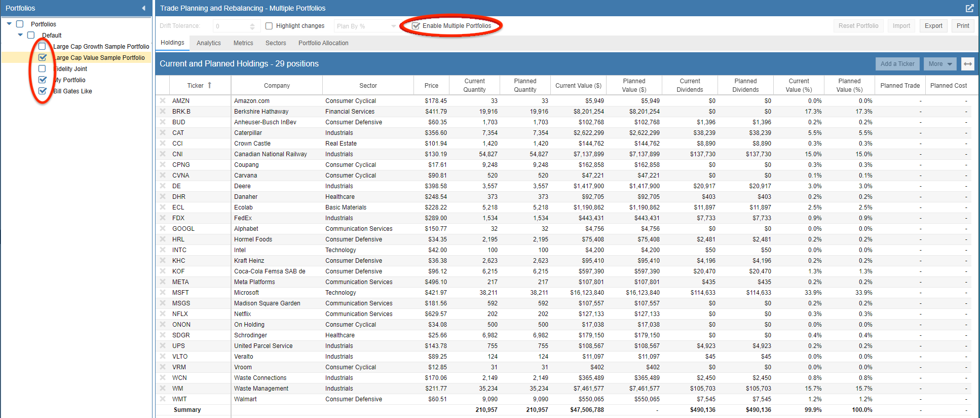Remove the FDX row with X icon
Viewport: 980px width, 418px height.
pos(163,218)
